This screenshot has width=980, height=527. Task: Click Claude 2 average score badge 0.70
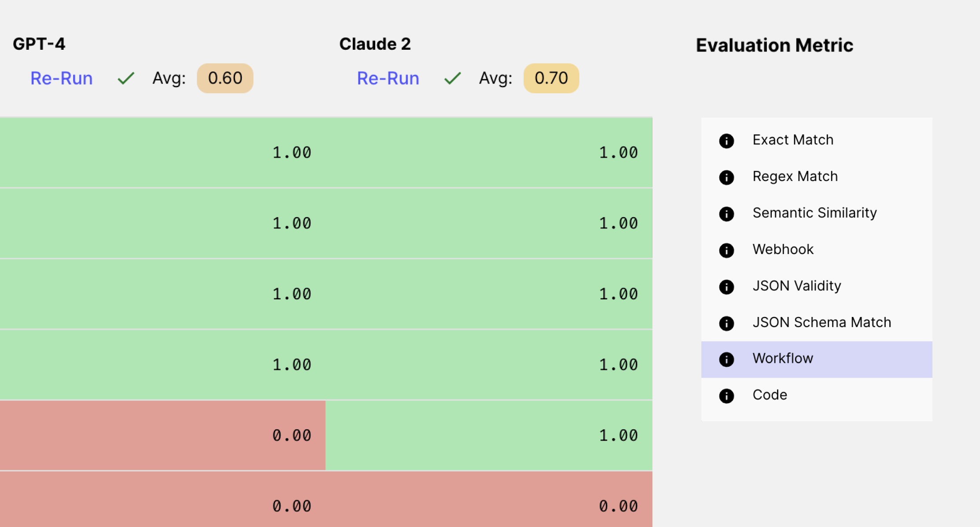[x=551, y=78]
